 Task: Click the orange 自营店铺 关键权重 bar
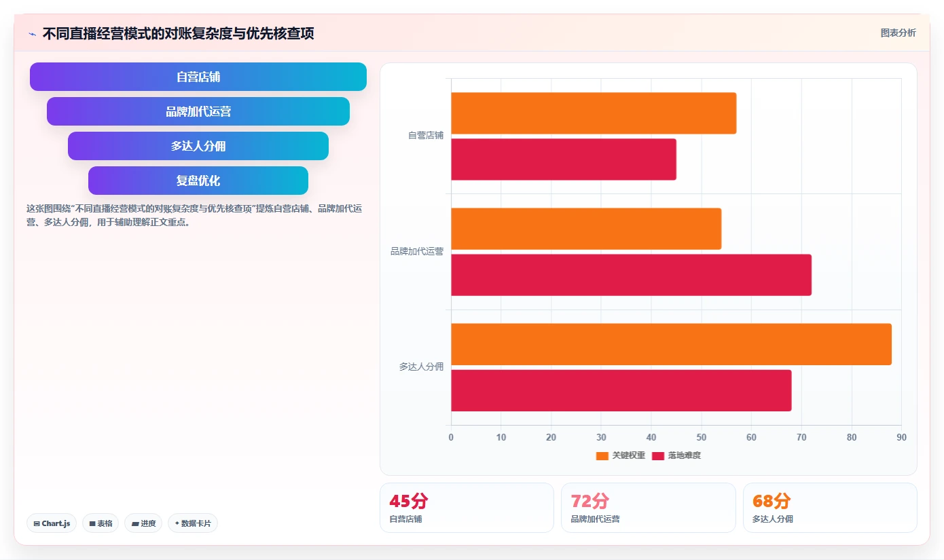pos(594,113)
